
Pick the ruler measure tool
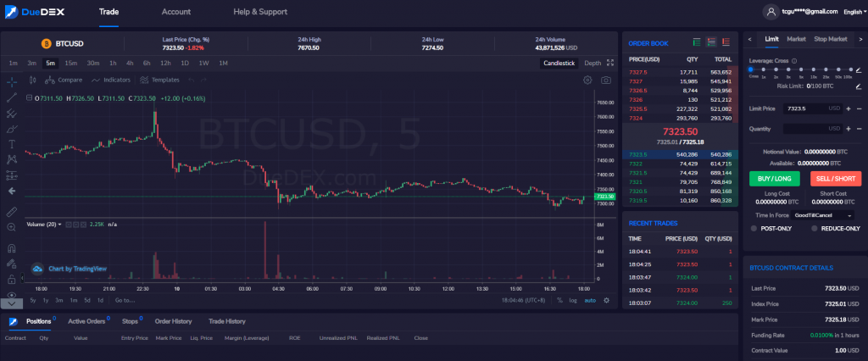click(x=12, y=210)
